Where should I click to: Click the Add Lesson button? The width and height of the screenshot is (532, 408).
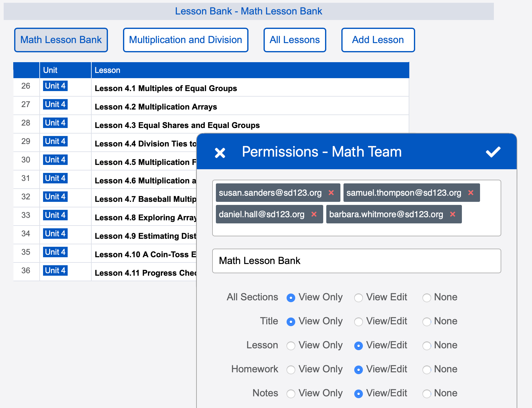(378, 40)
